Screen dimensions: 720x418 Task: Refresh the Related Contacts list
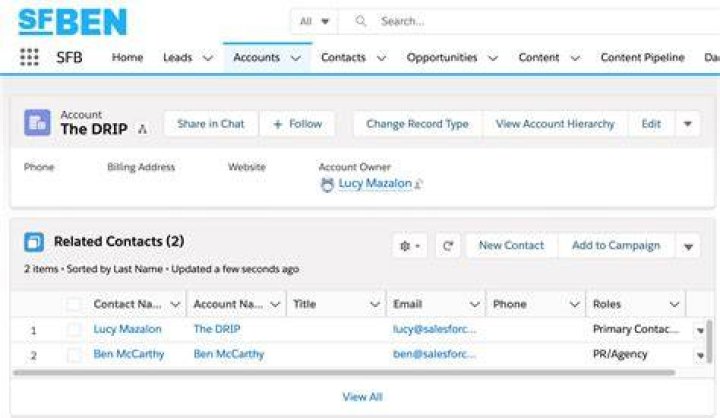[448, 246]
